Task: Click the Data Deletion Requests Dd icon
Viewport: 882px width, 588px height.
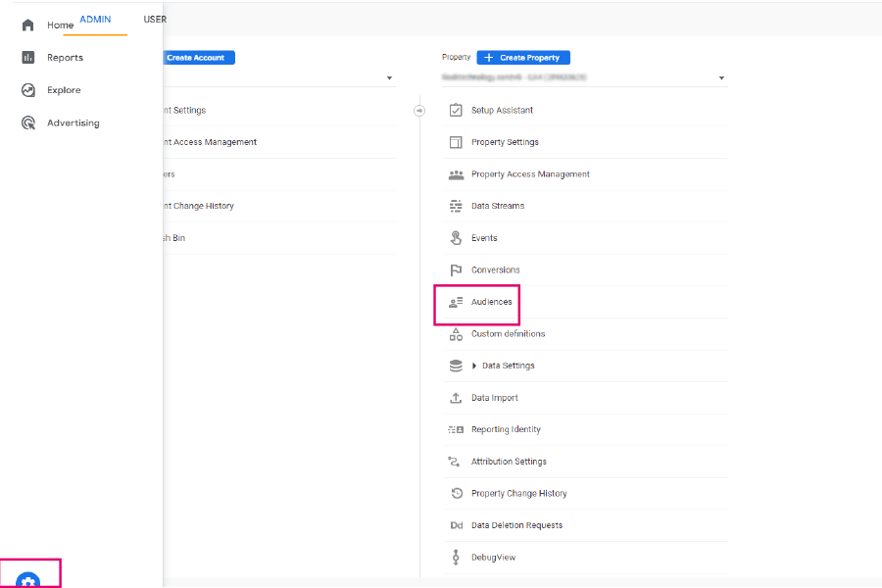Action: (456, 525)
